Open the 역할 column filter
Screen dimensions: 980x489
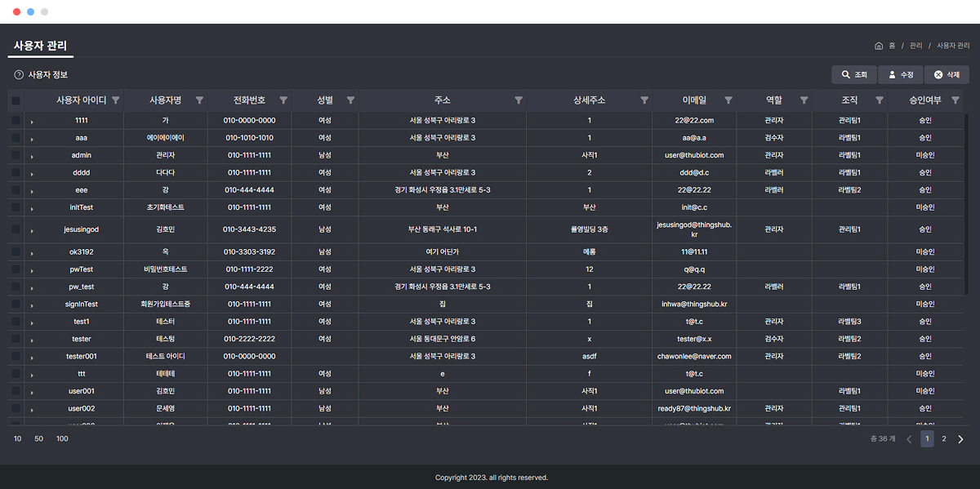(804, 100)
